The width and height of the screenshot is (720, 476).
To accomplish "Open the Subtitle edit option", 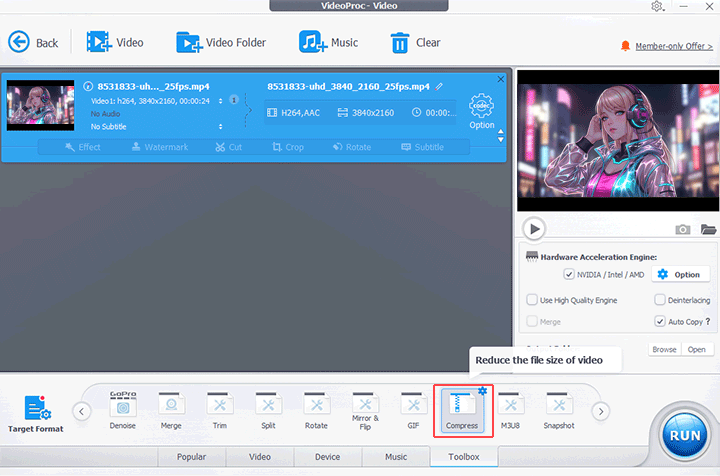I will pos(422,147).
